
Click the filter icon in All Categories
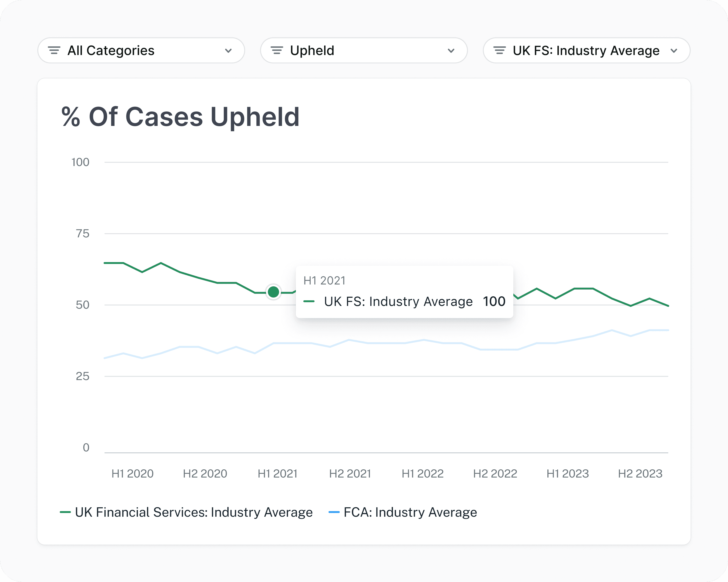click(x=54, y=51)
